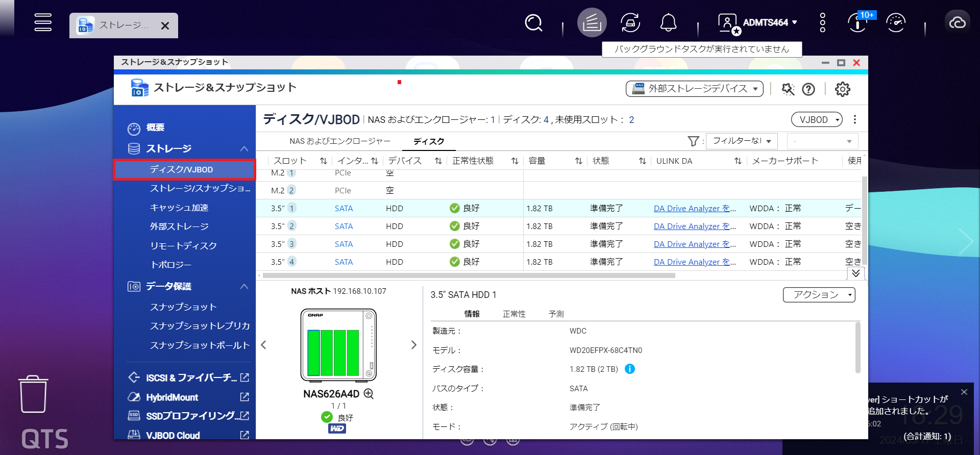Open the VJBOD dropdown button
The height and width of the screenshot is (455, 980).
click(817, 119)
